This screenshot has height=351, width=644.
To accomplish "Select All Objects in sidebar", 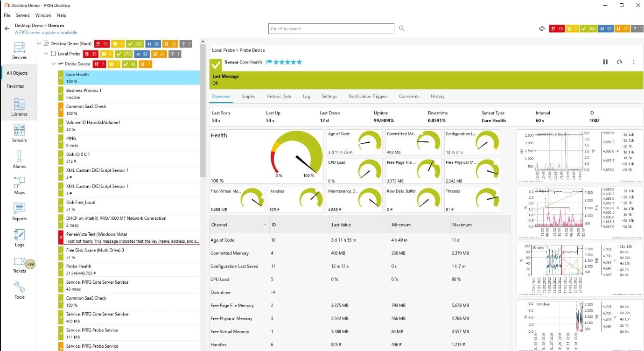I will coord(17,73).
